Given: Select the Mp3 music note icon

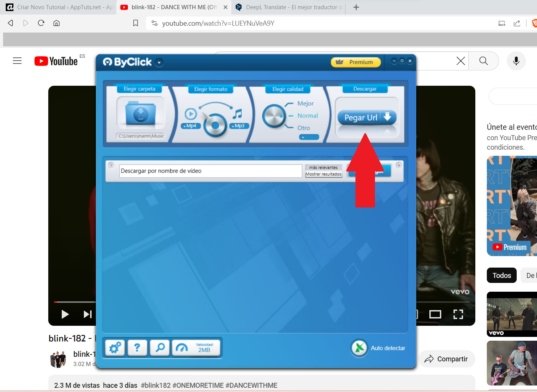Looking at the screenshot, I should [237, 114].
